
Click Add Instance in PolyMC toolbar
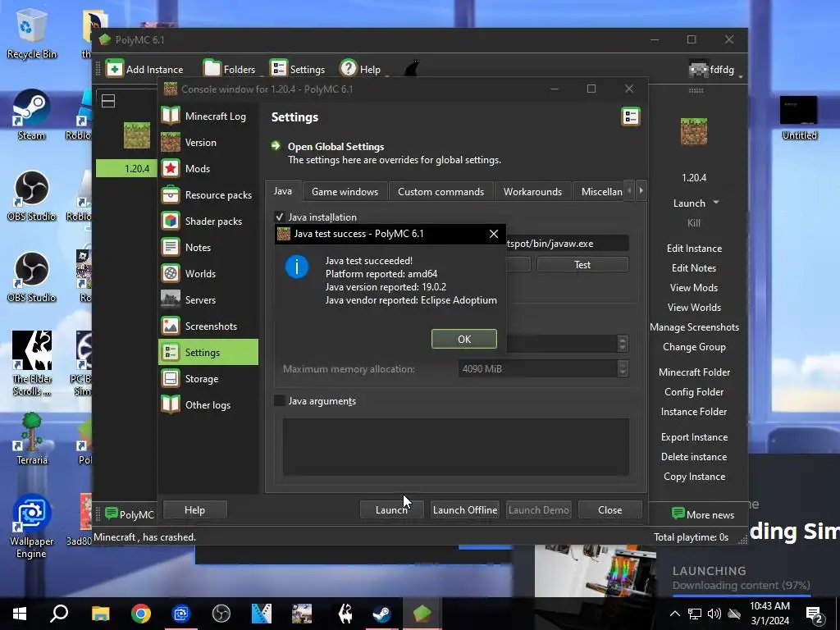(144, 69)
